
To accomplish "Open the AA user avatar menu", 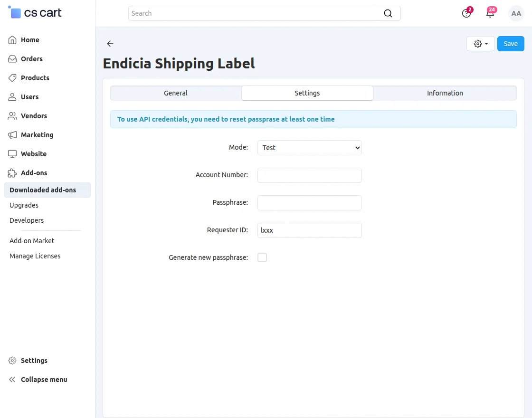I will pos(516,13).
